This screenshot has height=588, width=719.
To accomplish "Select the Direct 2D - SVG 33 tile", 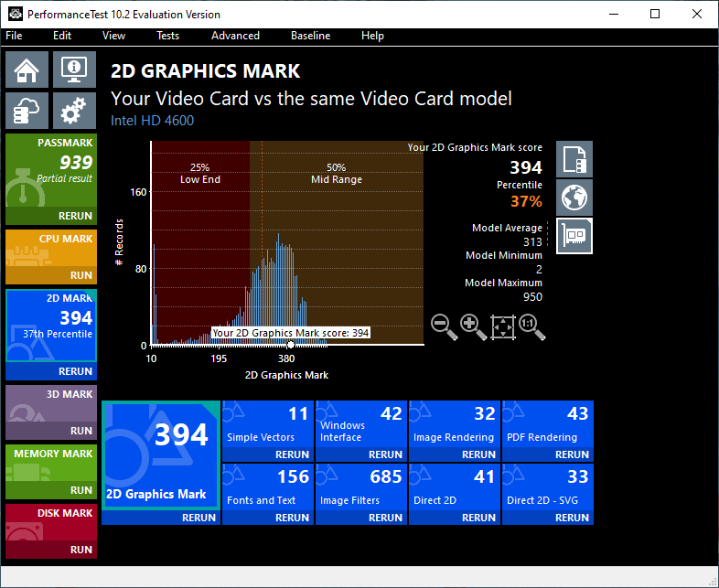I will [x=548, y=486].
